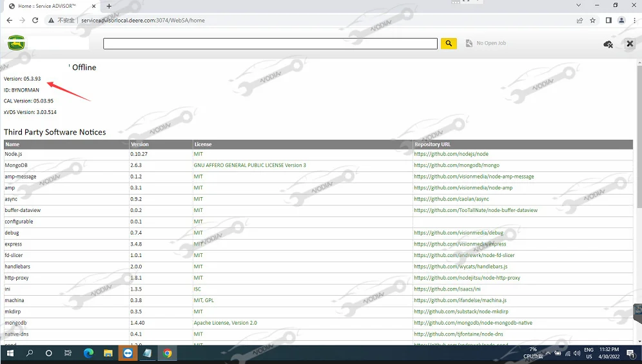Switch to Chrome on the taskbar
Screen dimensions: 642x364
pyautogui.click(x=168, y=353)
